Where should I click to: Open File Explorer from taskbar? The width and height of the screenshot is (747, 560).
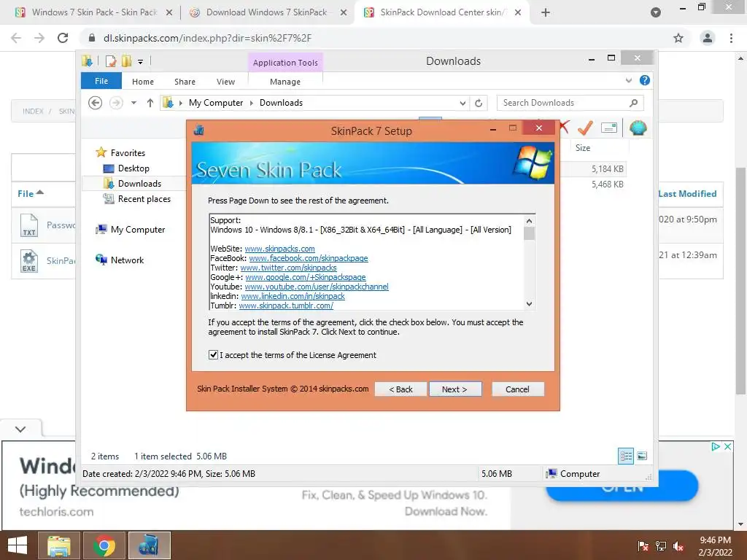pyautogui.click(x=58, y=545)
